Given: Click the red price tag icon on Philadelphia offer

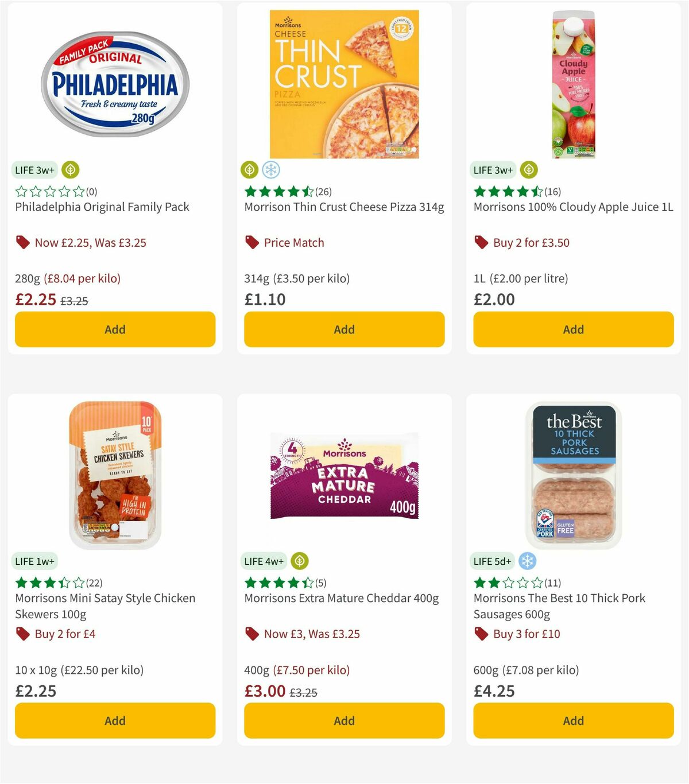Looking at the screenshot, I should click(x=22, y=242).
